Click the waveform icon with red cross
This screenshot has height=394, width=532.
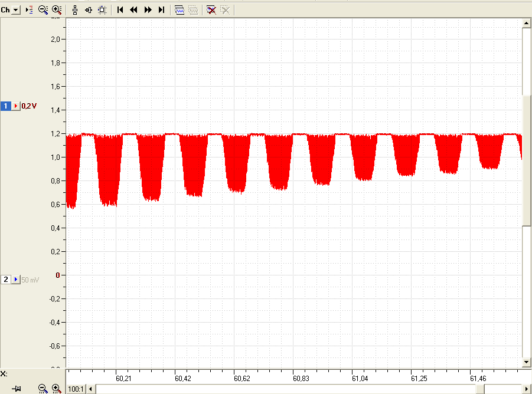[x=211, y=10]
